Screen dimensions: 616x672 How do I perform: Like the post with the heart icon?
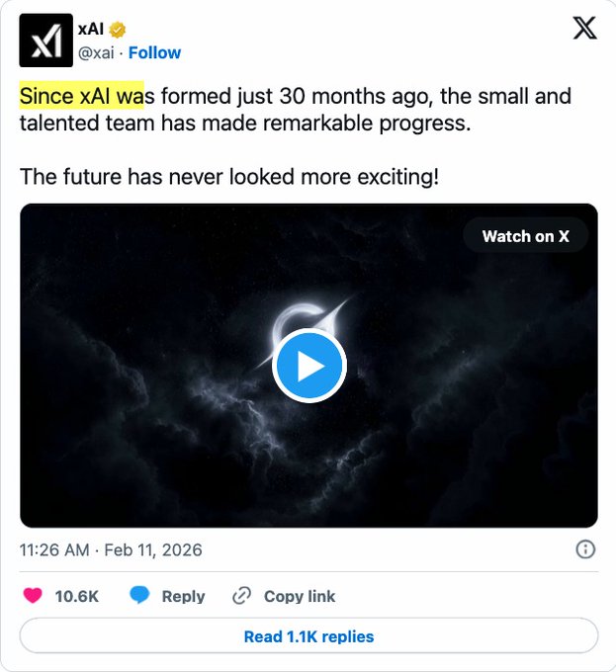(x=33, y=596)
